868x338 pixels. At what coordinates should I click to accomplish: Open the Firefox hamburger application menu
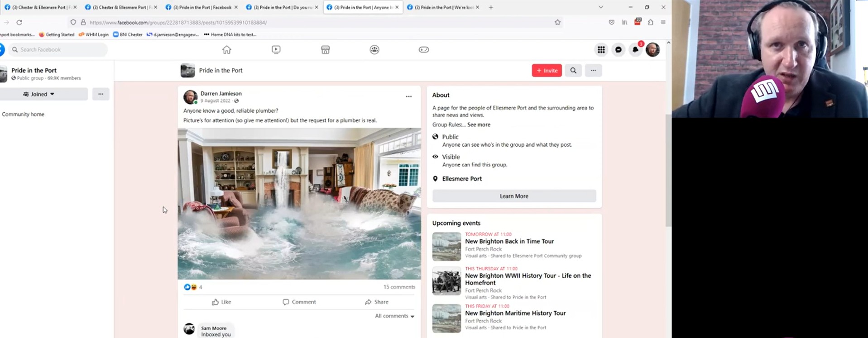click(x=663, y=22)
